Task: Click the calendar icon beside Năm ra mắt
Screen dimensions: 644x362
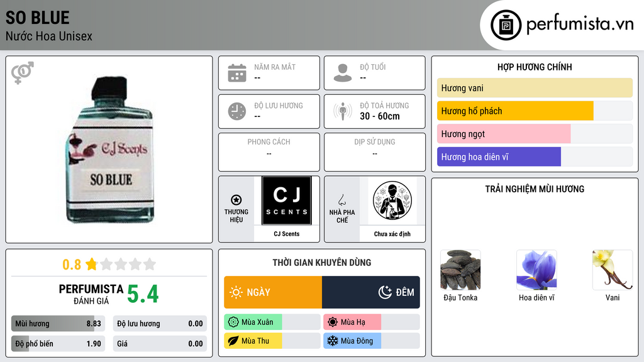Action: 237,73
